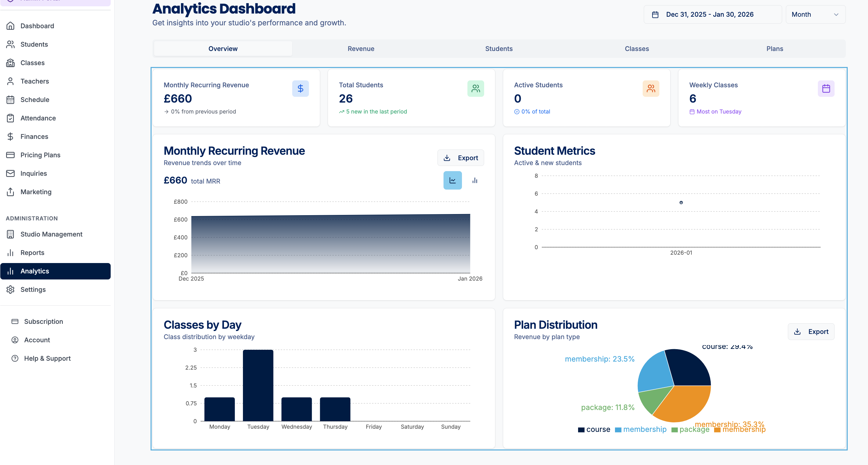Click the Marketing upload icon
This screenshot has height=465, width=868.
tap(10, 192)
